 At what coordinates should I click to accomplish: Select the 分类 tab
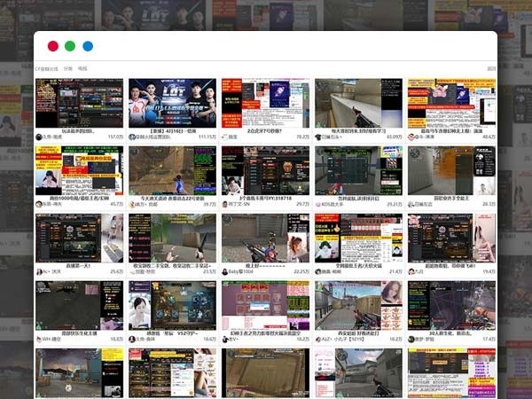pos(68,68)
